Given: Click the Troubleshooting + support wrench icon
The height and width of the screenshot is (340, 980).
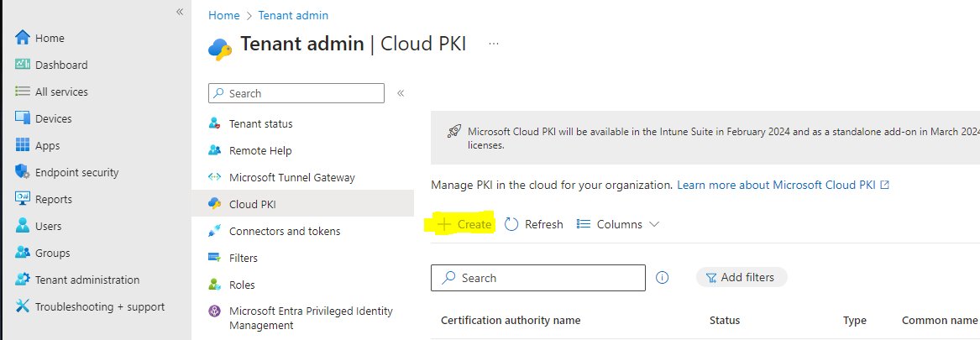Looking at the screenshot, I should pyautogui.click(x=23, y=306).
